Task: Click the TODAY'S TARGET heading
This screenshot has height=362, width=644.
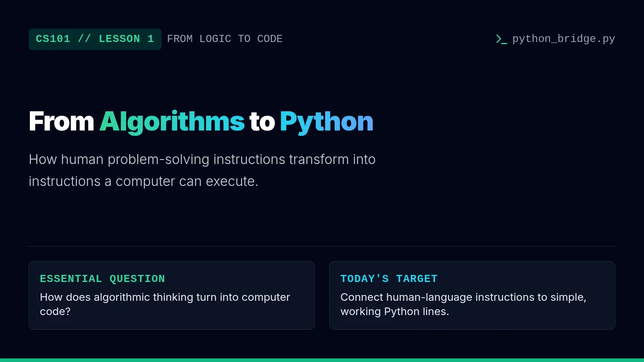Action: click(x=389, y=279)
